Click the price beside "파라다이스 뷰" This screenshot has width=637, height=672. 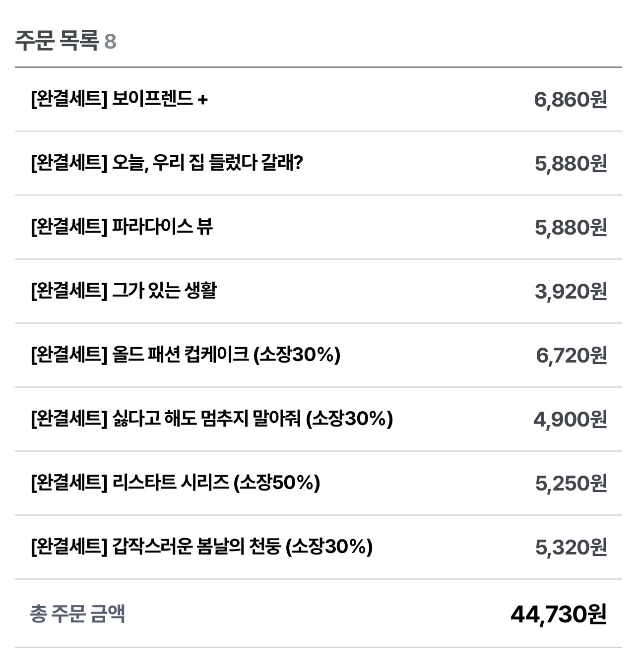pyautogui.click(x=571, y=227)
